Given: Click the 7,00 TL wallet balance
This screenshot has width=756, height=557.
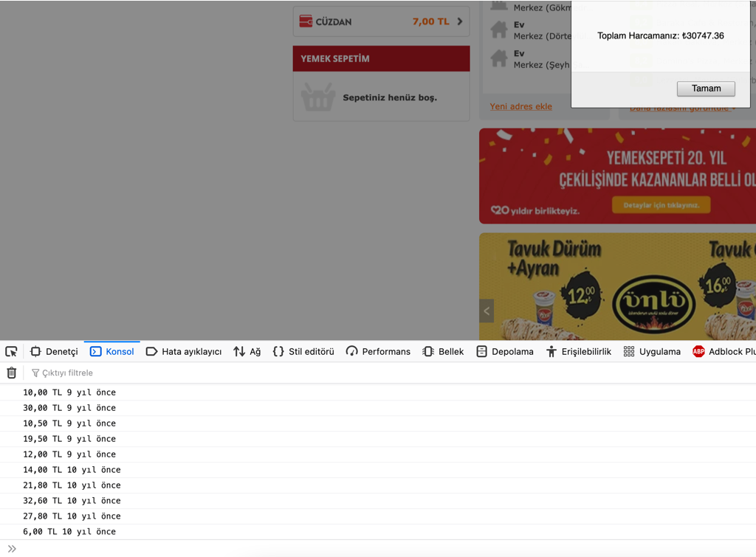Looking at the screenshot, I should click(430, 21).
